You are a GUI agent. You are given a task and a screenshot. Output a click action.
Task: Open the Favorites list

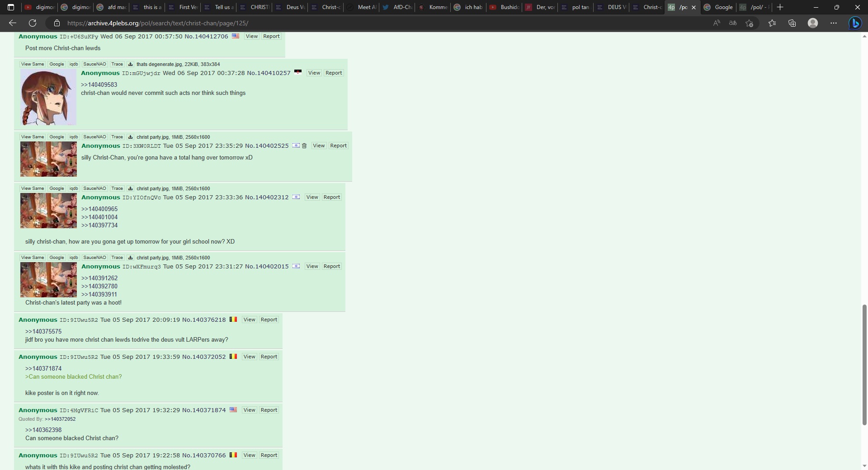click(x=772, y=23)
